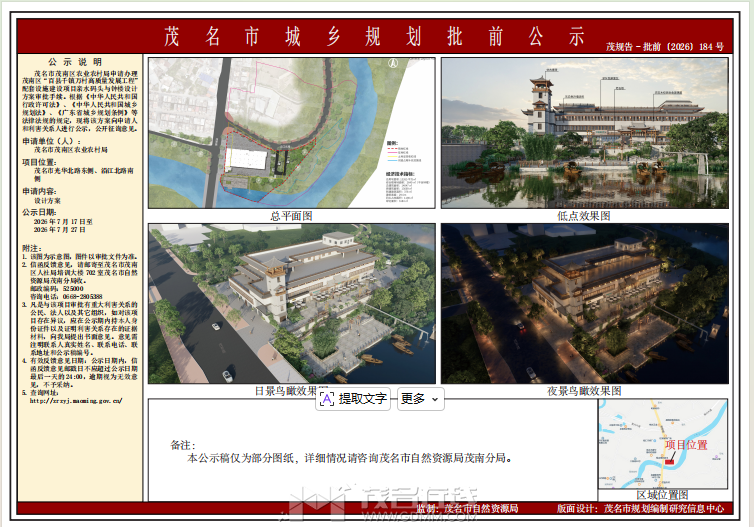
Task: Click the 夜景鸟瞰效果图 night rendering image
Action: (585, 303)
